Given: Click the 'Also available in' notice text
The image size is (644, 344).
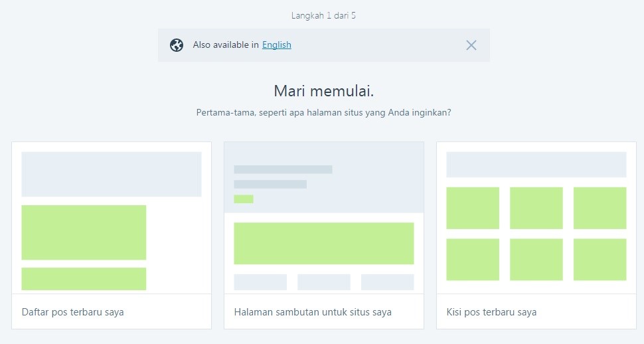Looking at the screenshot, I should coord(226,45).
